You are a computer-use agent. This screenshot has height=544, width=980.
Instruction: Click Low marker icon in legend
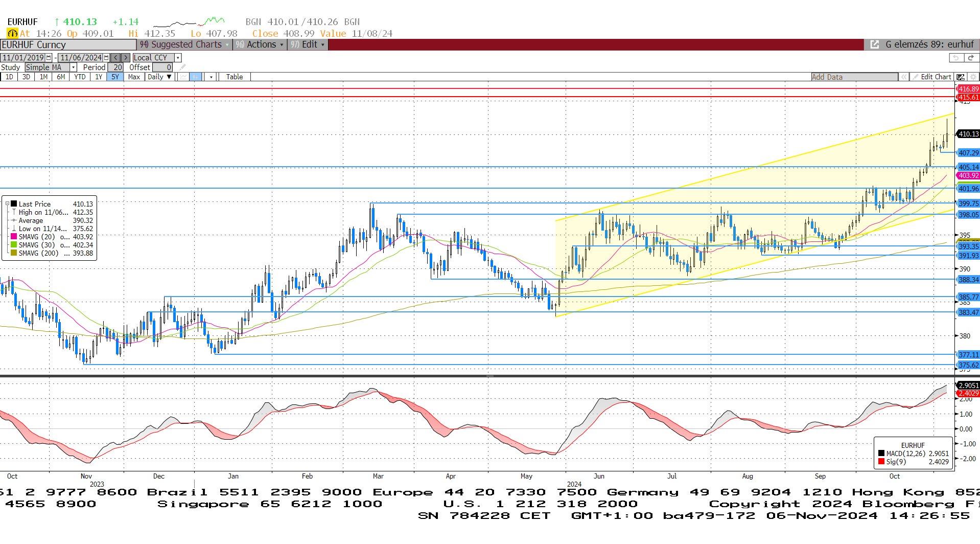pos(14,229)
